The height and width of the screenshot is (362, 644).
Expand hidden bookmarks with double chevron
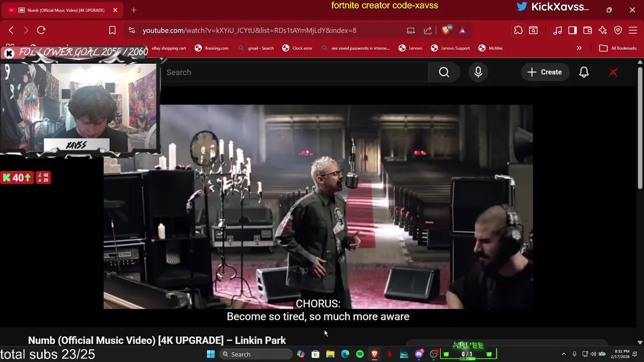click(x=579, y=48)
